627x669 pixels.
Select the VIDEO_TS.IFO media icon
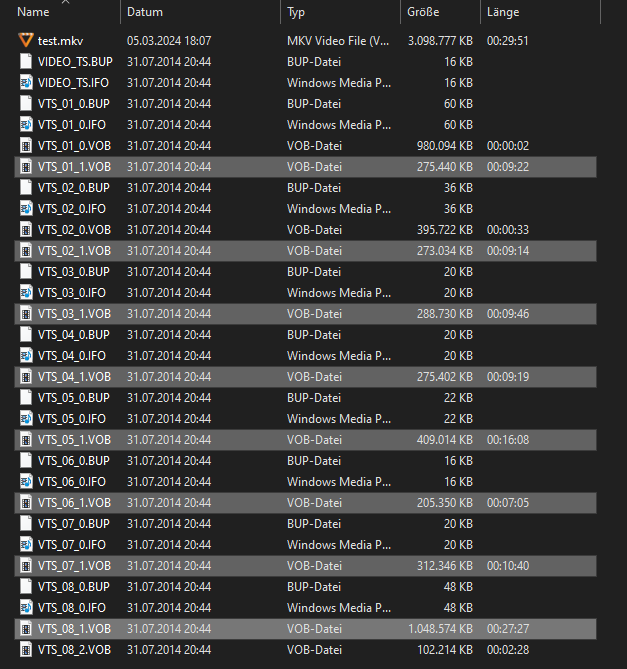point(26,83)
